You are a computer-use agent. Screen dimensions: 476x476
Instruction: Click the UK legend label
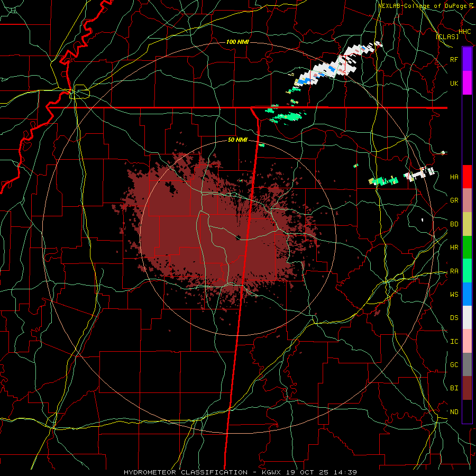click(x=454, y=83)
